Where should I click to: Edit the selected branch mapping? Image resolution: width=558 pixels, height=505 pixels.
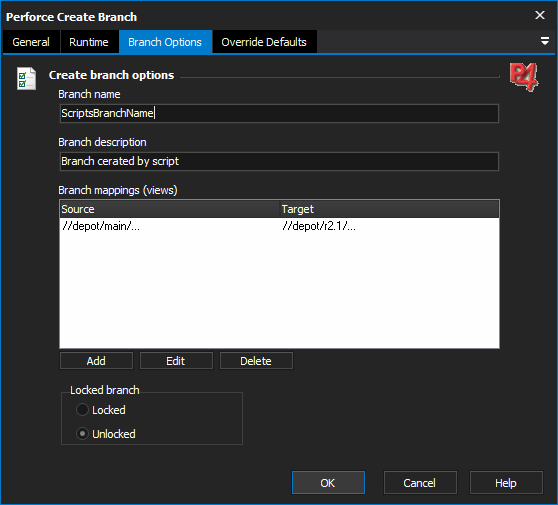click(x=176, y=361)
